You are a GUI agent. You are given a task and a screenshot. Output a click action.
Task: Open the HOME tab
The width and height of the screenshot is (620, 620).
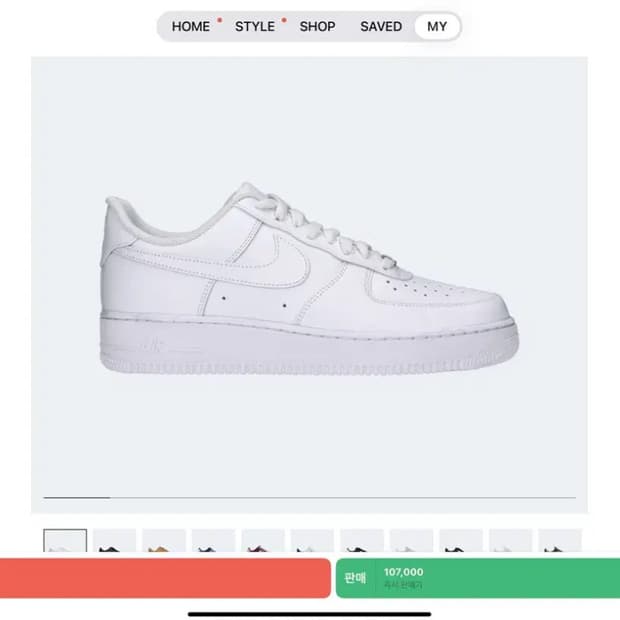tap(190, 26)
